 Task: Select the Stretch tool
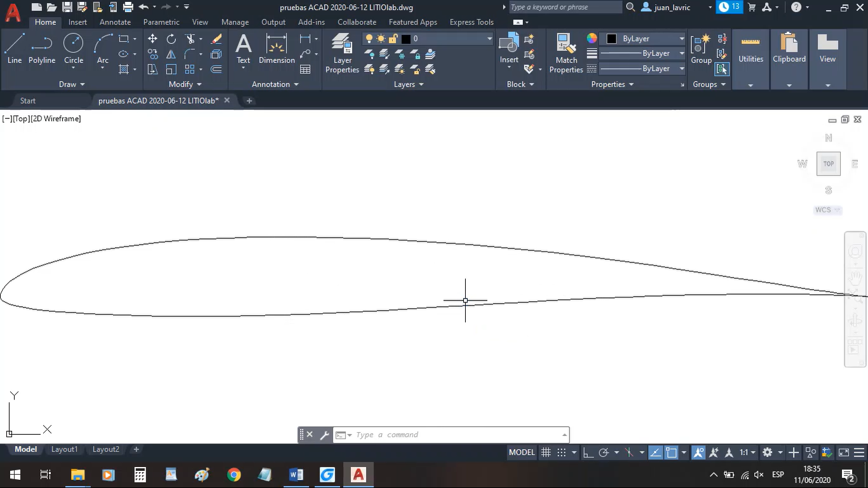(x=153, y=69)
